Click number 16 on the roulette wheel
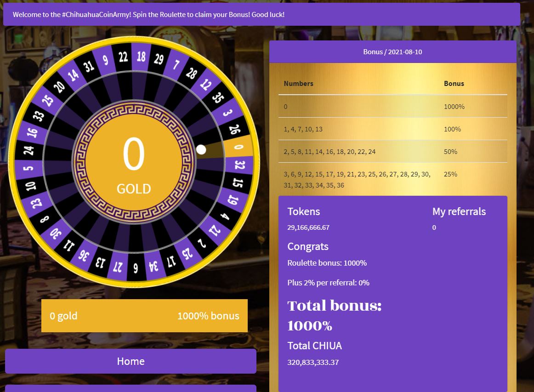The width and height of the screenshot is (534, 392). point(32,132)
